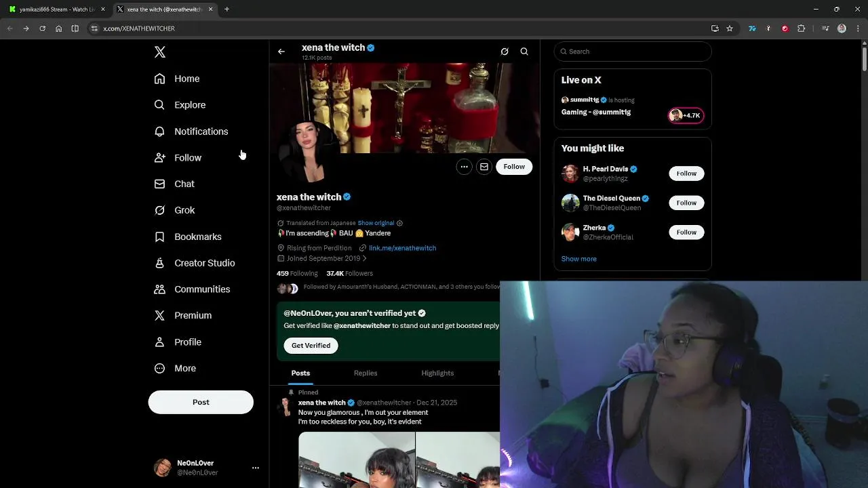Click the back arrow on profile header
This screenshot has width=868, height=488.
pos(281,52)
